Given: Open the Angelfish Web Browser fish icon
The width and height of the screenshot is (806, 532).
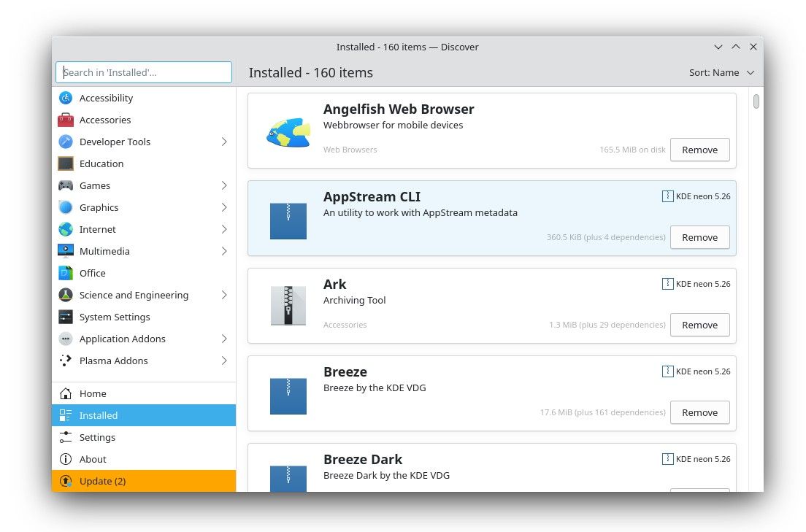Looking at the screenshot, I should click(288, 132).
